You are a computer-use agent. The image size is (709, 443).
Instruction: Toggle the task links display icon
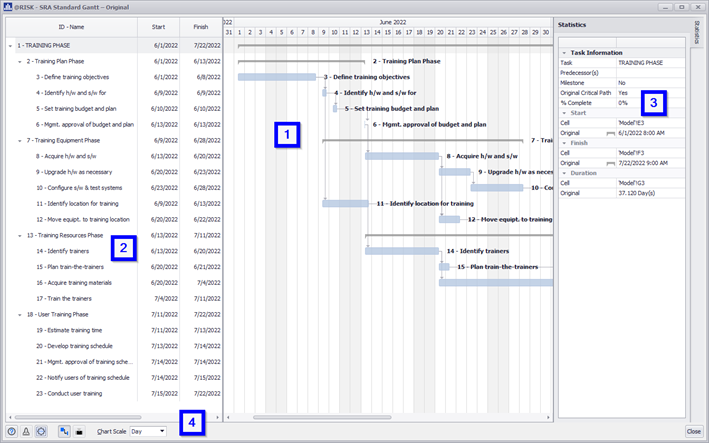[63, 431]
